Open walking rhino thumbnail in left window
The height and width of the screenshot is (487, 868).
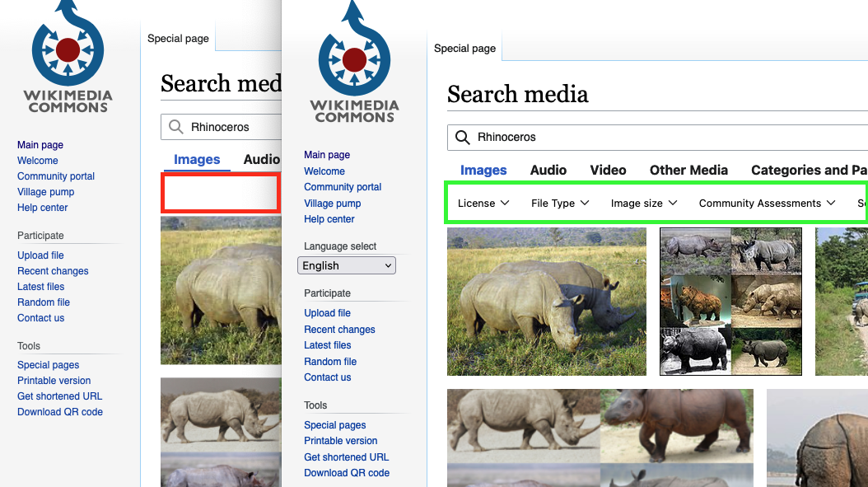coord(221,432)
